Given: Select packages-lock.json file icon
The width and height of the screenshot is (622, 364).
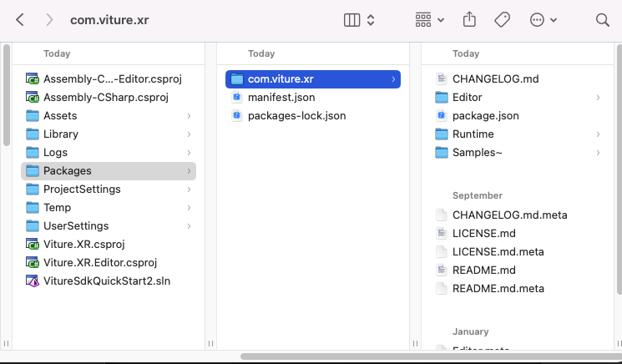Looking at the screenshot, I should (x=237, y=116).
